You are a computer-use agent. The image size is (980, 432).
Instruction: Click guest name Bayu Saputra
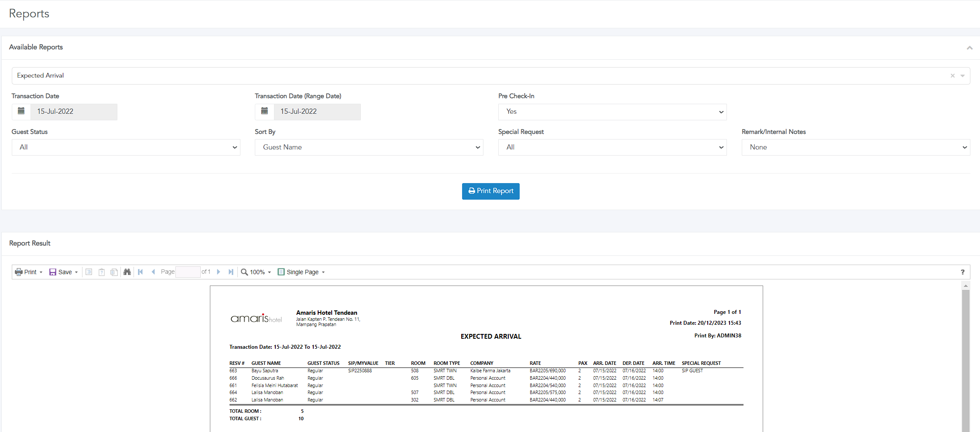pos(264,371)
